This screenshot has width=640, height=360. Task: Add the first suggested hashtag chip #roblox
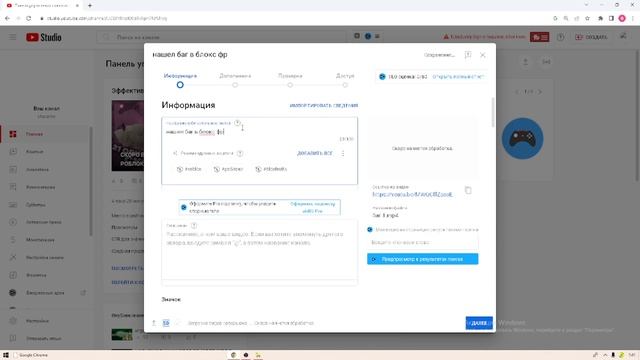click(x=189, y=169)
